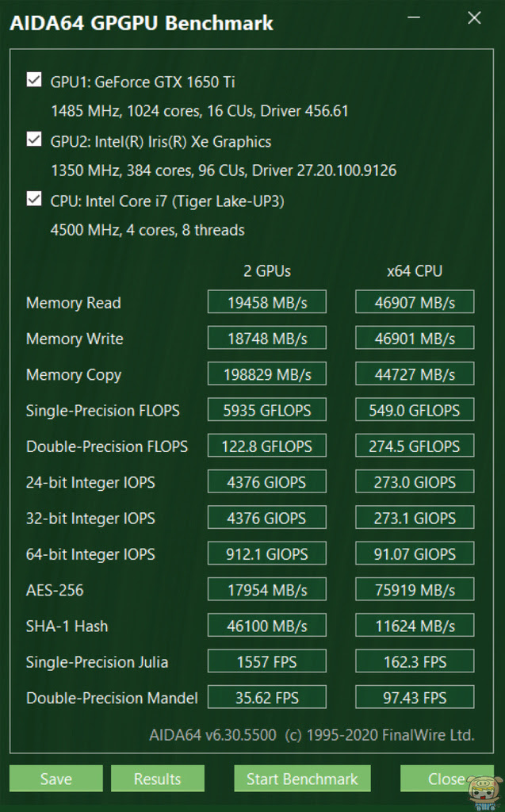
Task: Click the CPU Memory Write result field
Action: coord(415,339)
